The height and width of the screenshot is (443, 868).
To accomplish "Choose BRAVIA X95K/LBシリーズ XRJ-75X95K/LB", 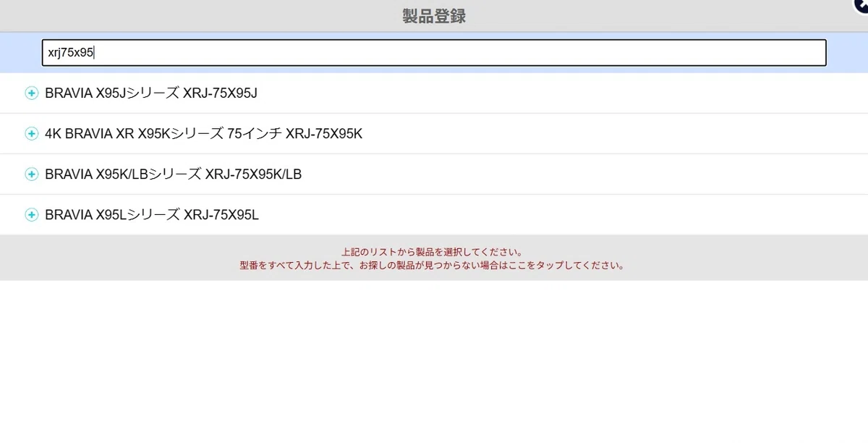I will point(173,174).
